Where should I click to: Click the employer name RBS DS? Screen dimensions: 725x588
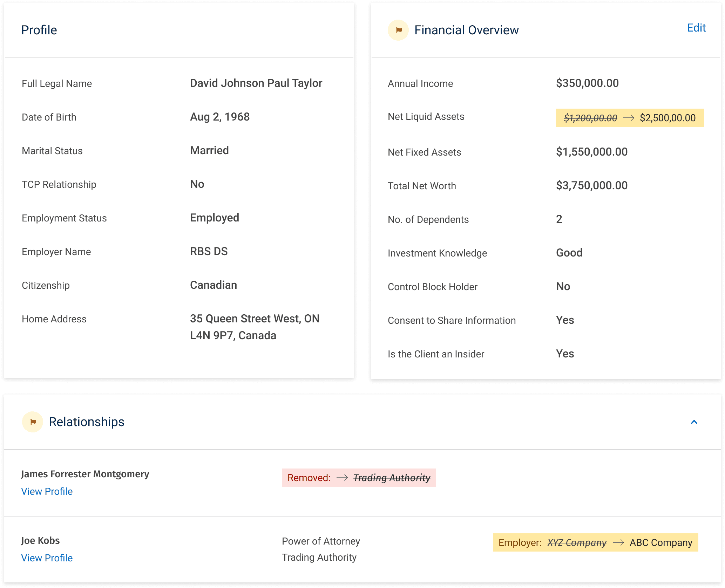(209, 251)
